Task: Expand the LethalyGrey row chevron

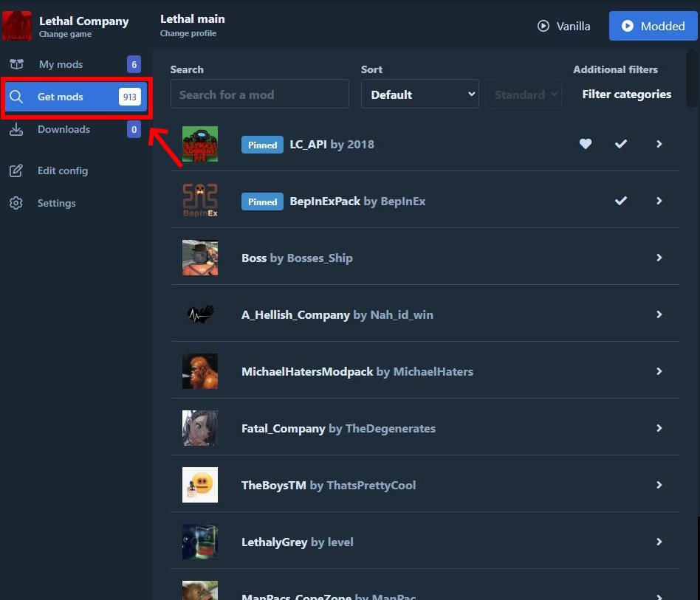Action: pos(659,542)
